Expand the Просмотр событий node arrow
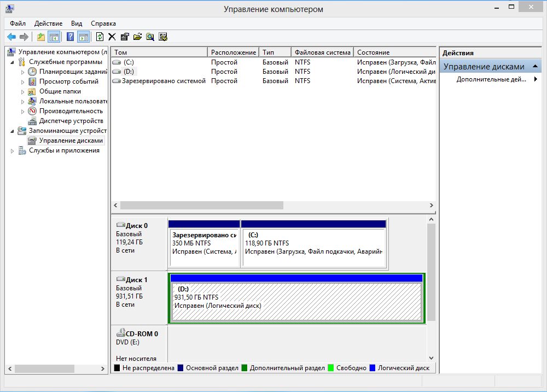The image size is (547, 392). (x=22, y=82)
